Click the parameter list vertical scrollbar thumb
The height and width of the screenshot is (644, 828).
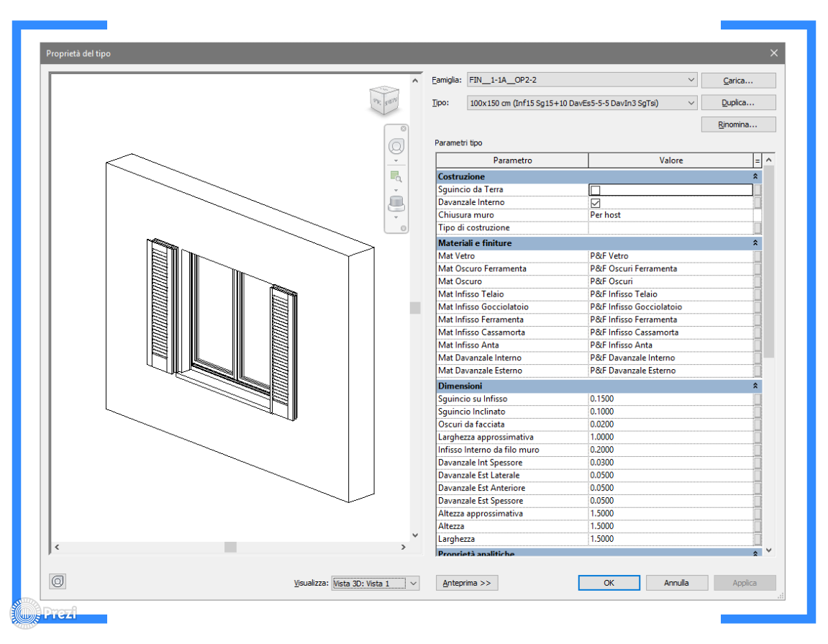(768, 259)
